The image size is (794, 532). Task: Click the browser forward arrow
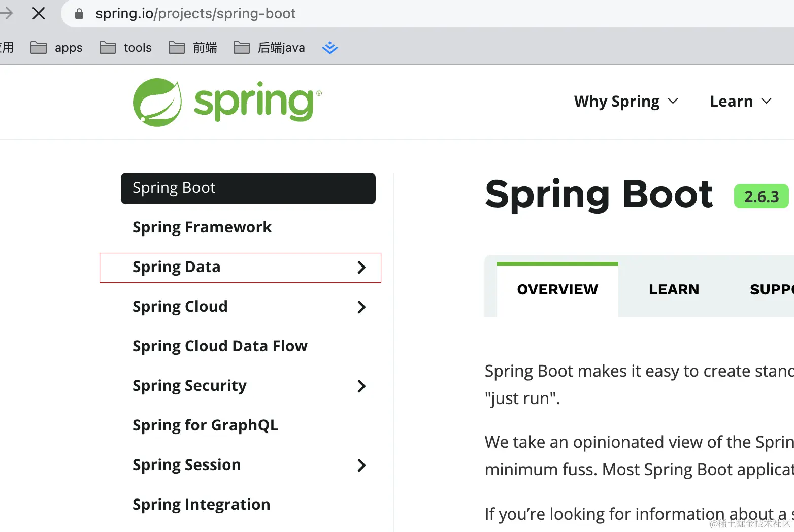point(6,13)
